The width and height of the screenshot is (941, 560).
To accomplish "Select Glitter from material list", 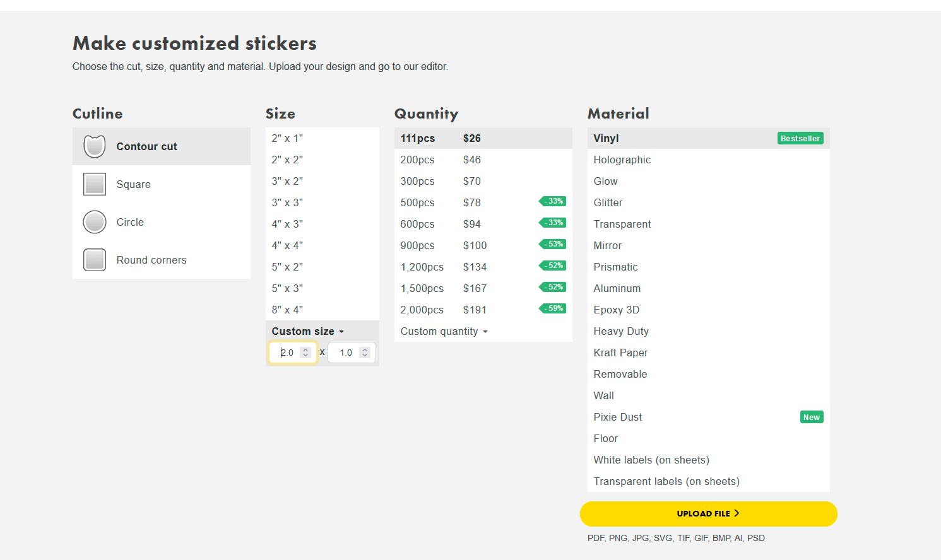I will (x=608, y=202).
